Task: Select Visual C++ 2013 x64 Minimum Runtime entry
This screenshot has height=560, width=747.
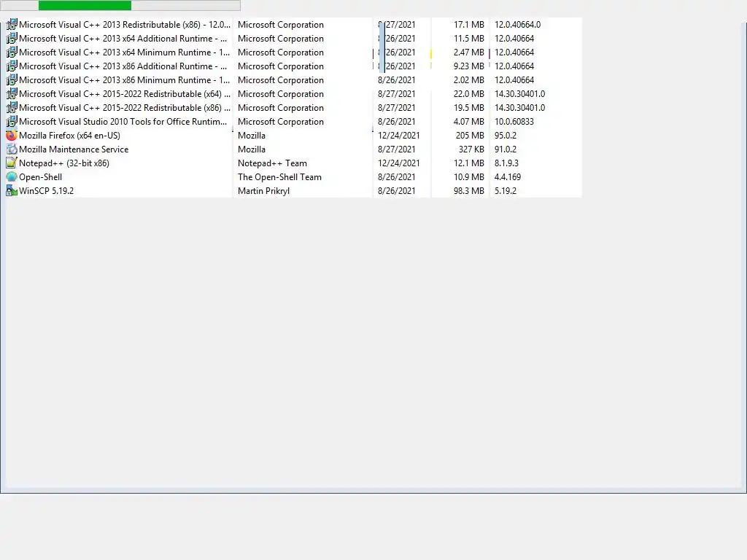Action: coord(124,52)
